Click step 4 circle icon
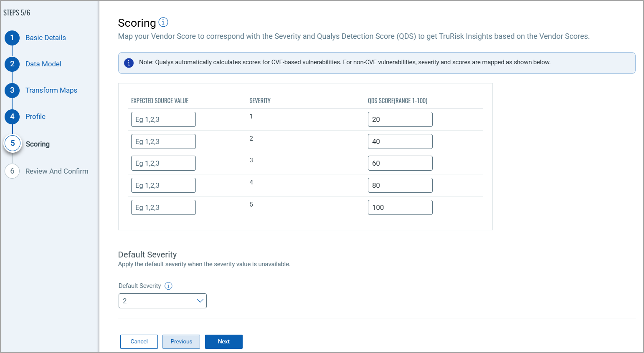Viewport: 644px width, 353px height. tap(12, 116)
